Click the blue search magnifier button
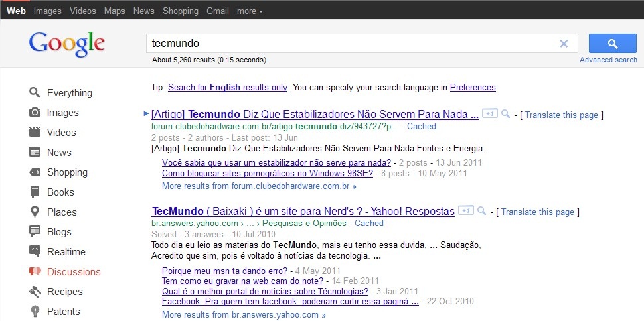644x321 pixels. point(612,44)
